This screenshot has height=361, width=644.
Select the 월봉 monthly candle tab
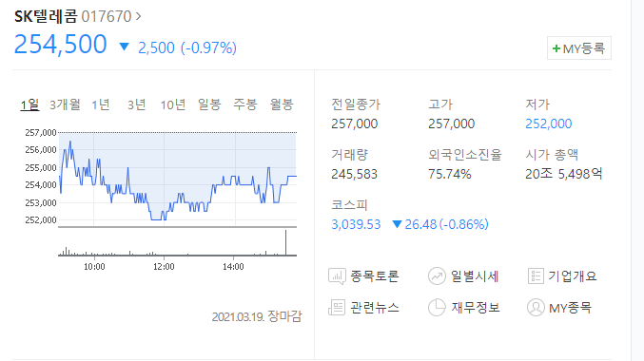282,104
